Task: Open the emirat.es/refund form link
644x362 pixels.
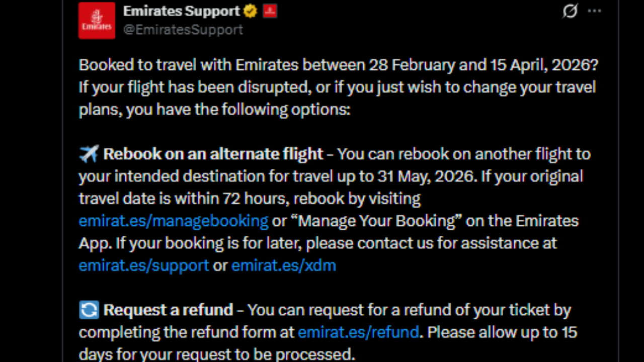Action: pos(358,332)
